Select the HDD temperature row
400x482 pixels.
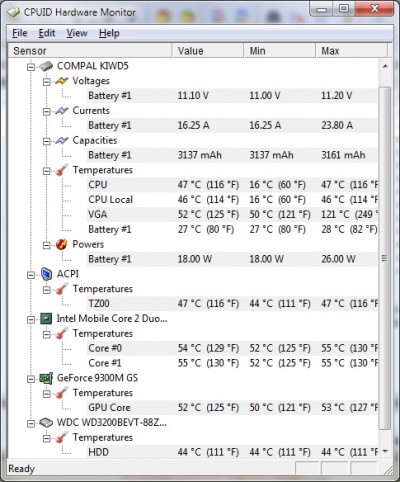232,452
